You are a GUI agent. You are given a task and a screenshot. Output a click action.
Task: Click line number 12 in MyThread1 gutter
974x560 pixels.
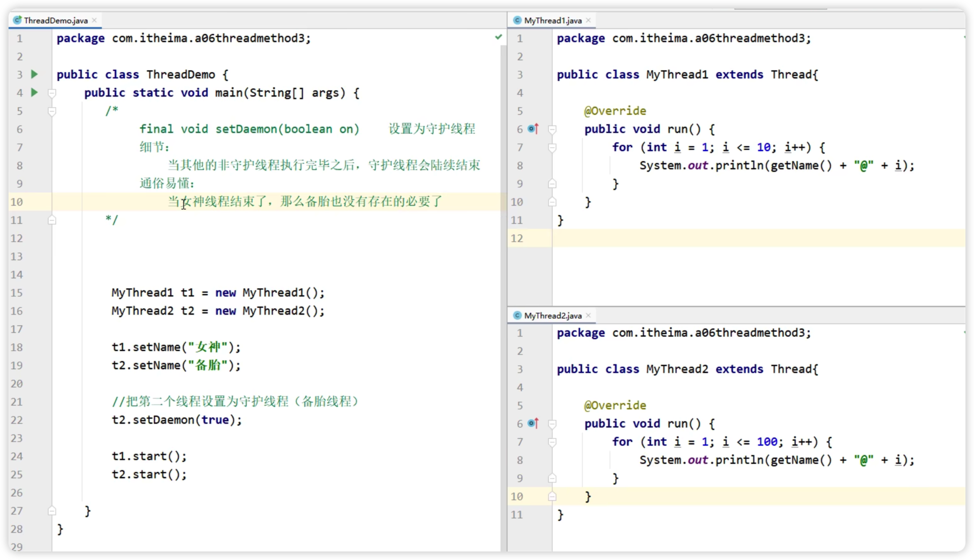517,238
